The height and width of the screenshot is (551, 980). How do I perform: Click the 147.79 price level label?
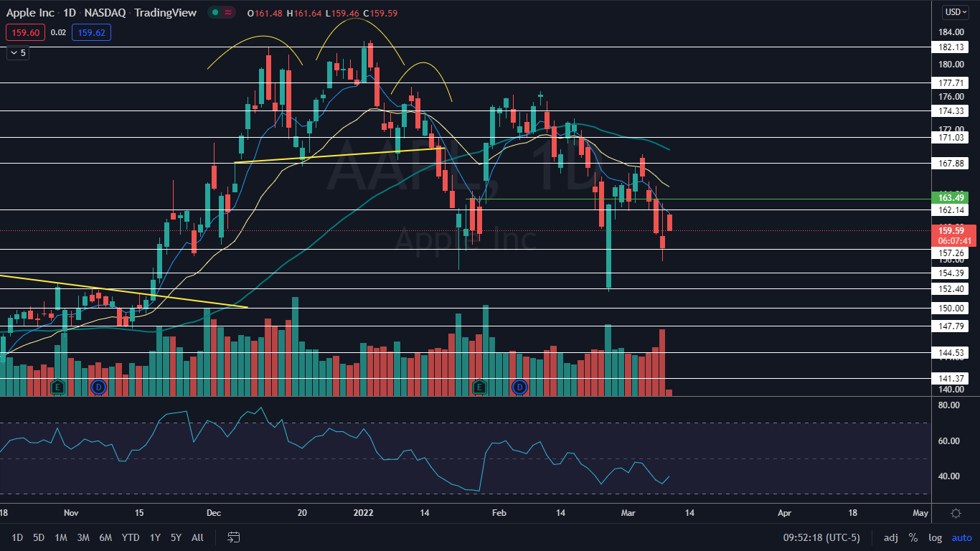tap(951, 326)
